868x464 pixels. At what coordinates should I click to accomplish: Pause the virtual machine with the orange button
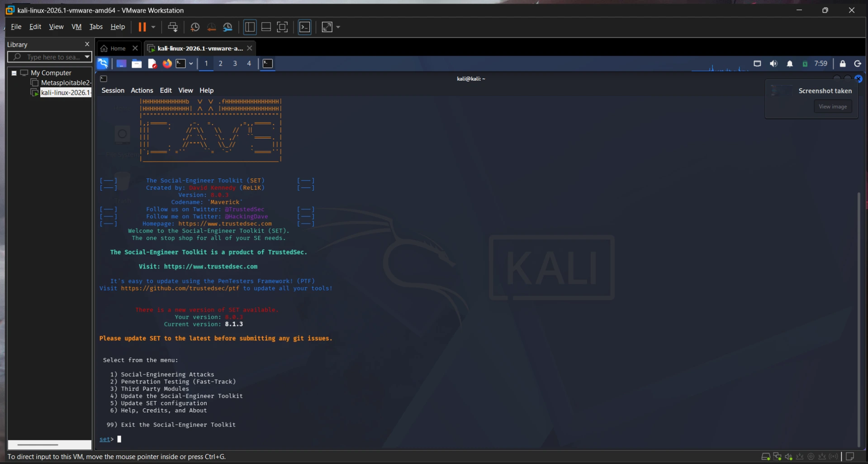click(x=142, y=27)
